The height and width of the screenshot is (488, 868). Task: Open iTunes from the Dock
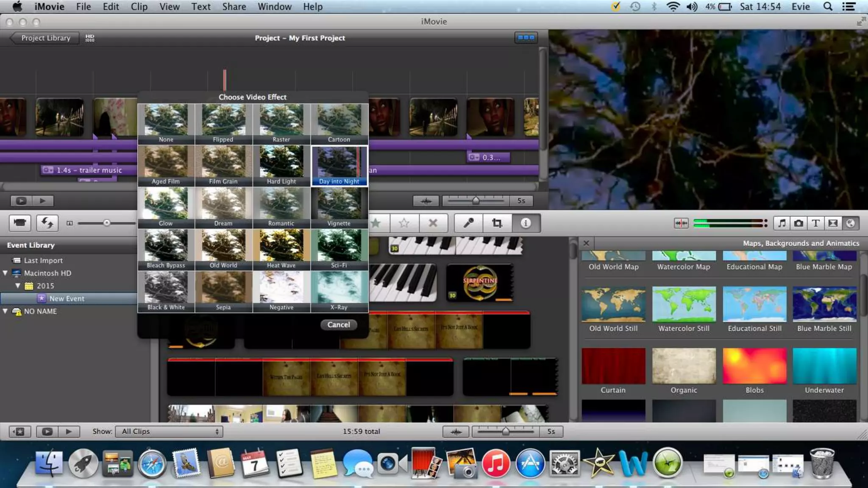[495, 463]
